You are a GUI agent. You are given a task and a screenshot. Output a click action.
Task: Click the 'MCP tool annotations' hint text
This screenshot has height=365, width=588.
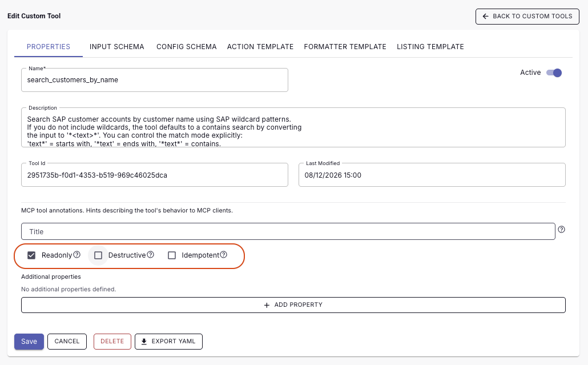point(127,210)
